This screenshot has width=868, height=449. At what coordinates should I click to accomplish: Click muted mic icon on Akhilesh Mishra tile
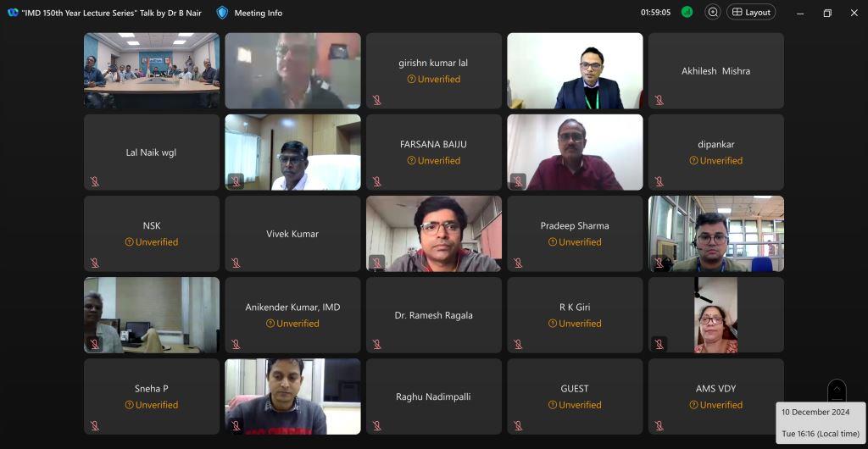[x=659, y=100]
